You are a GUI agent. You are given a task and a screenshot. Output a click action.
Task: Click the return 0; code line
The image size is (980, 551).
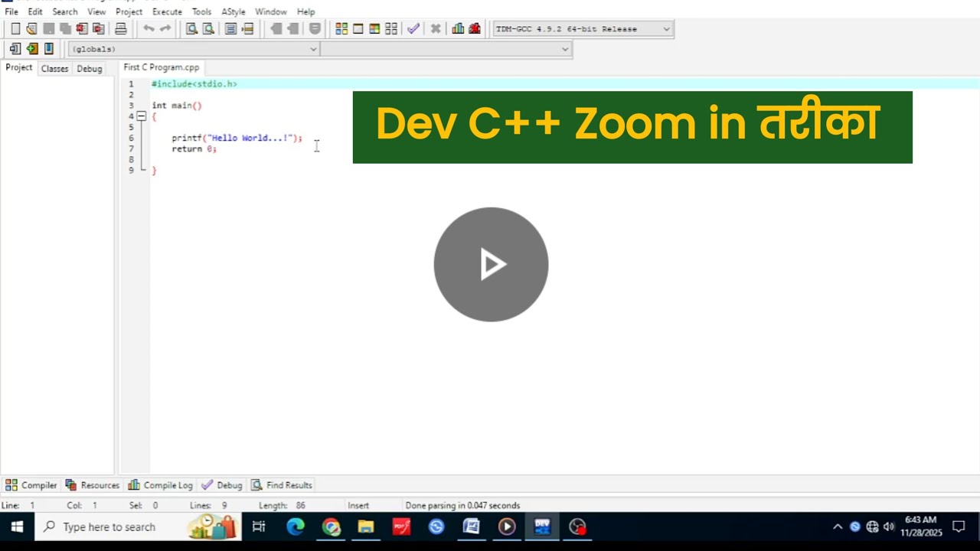(x=194, y=149)
